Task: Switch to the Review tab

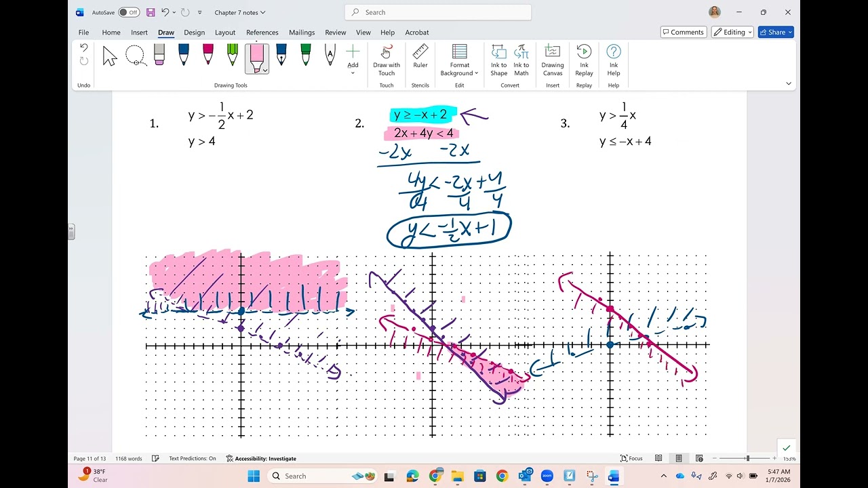Action: coord(335,33)
